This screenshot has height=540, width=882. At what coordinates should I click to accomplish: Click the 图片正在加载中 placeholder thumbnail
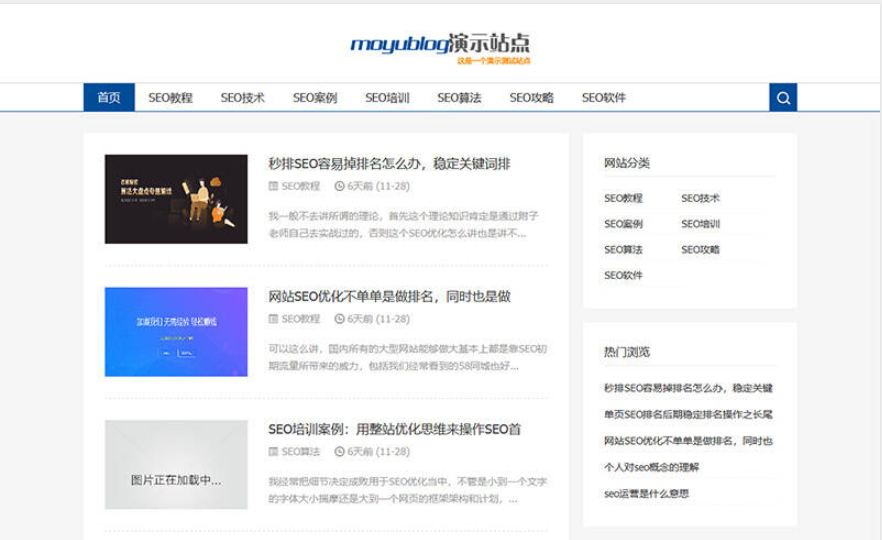tap(176, 464)
